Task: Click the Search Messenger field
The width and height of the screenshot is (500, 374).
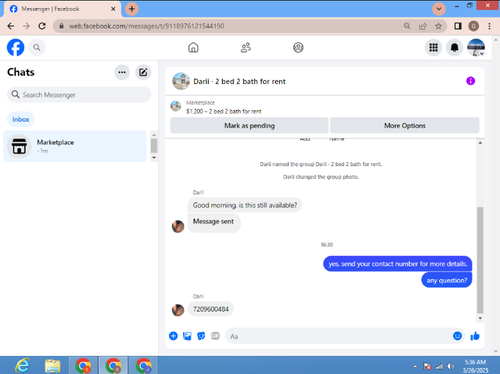Action: click(79, 95)
